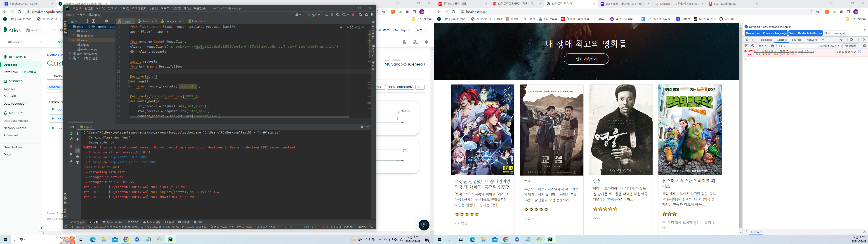Open the prettify.js error URL link
The width and height of the screenshot is (868, 244).
point(784,52)
